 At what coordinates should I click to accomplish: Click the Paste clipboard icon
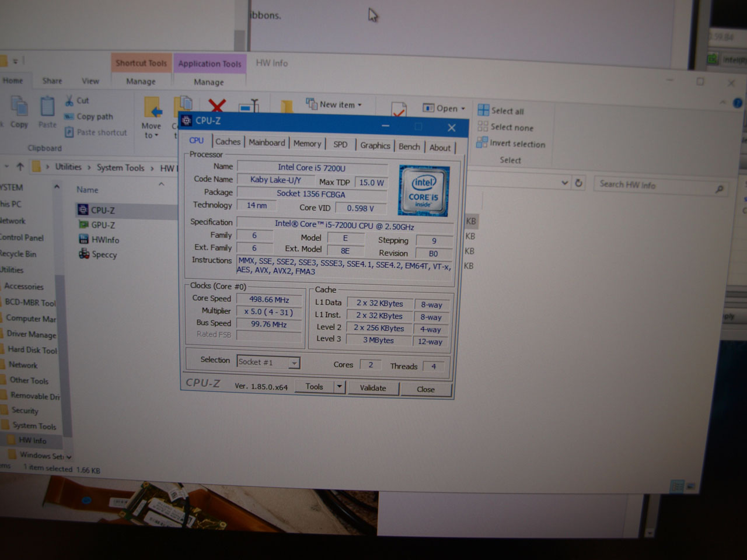(x=47, y=107)
